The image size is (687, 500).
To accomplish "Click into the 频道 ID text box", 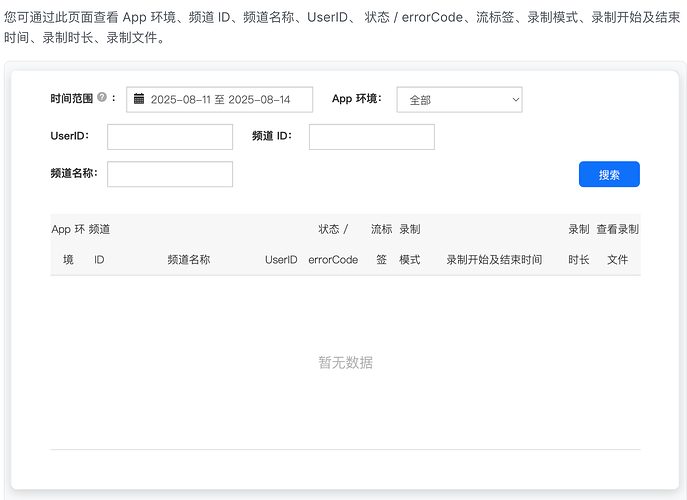I will point(371,137).
